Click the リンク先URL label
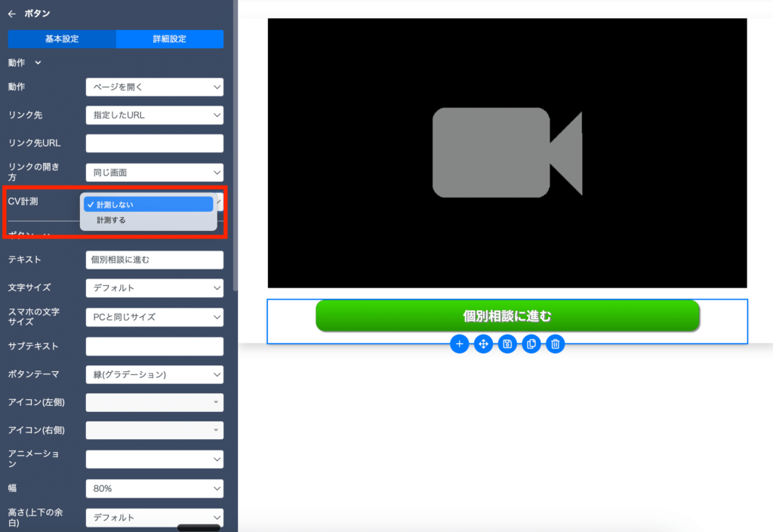 coord(35,143)
